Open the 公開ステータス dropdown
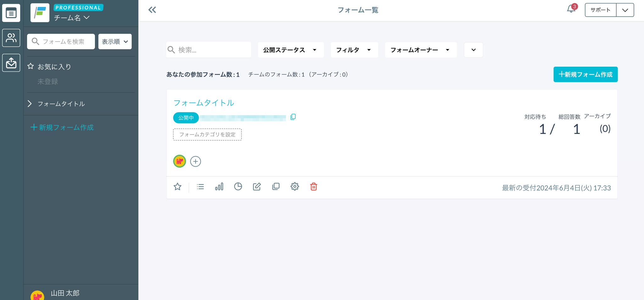 (x=291, y=50)
